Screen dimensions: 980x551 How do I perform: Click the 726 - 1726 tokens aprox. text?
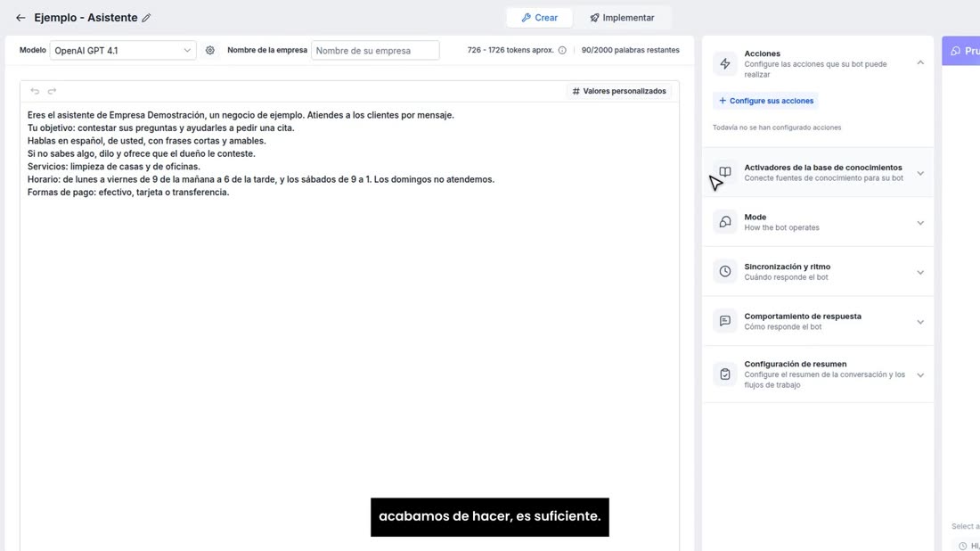[510, 50]
